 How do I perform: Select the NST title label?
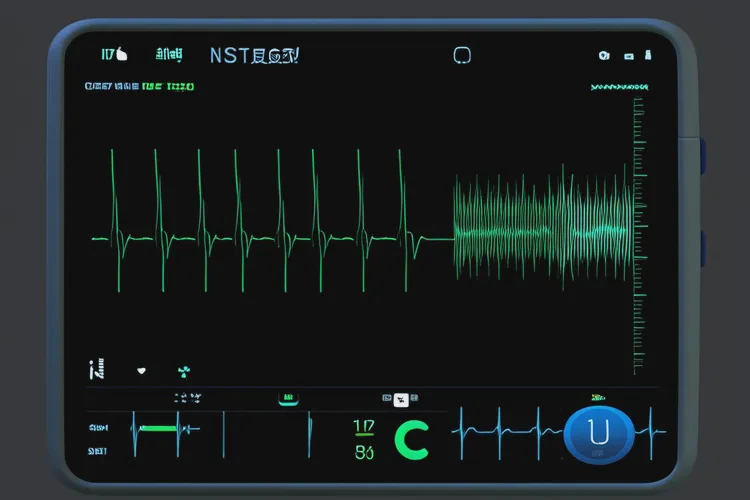pos(255,56)
